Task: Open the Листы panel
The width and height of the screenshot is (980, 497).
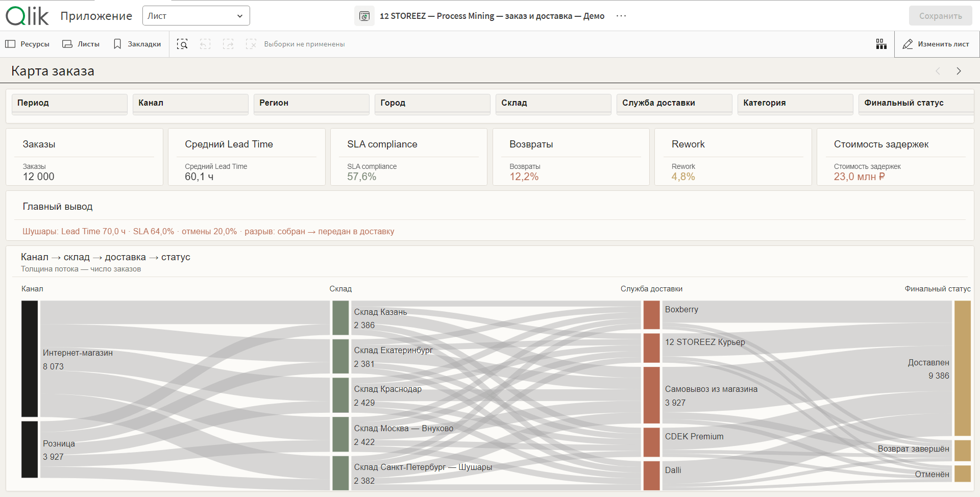Action: 81,44
